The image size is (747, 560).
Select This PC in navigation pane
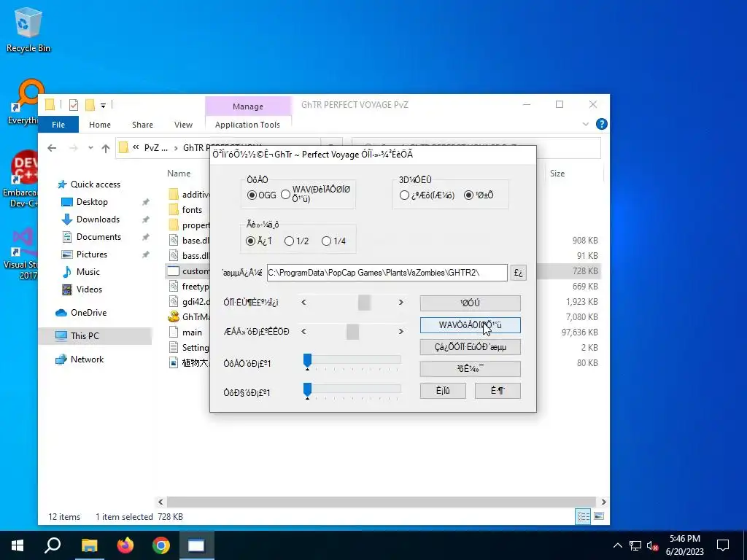(x=85, y=335)
